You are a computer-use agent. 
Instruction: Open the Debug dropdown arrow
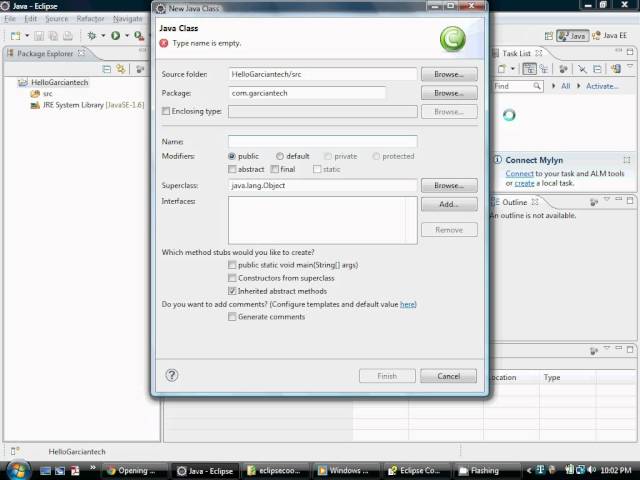[x=103, y=36]
